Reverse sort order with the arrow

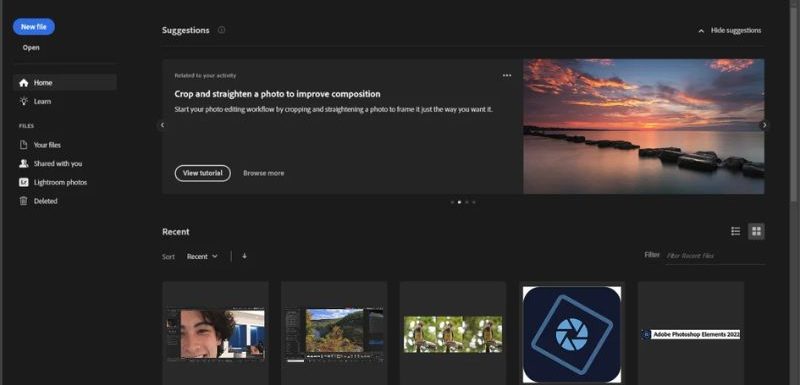244,256
